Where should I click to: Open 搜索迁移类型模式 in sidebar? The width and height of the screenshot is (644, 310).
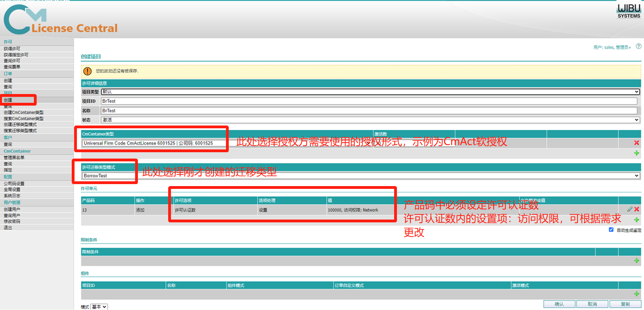click(20, 130)
